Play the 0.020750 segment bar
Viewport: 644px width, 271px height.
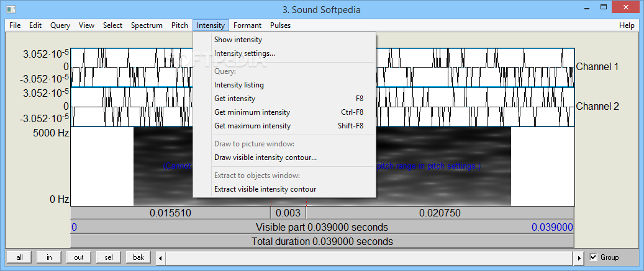click(x=440, y=213)
